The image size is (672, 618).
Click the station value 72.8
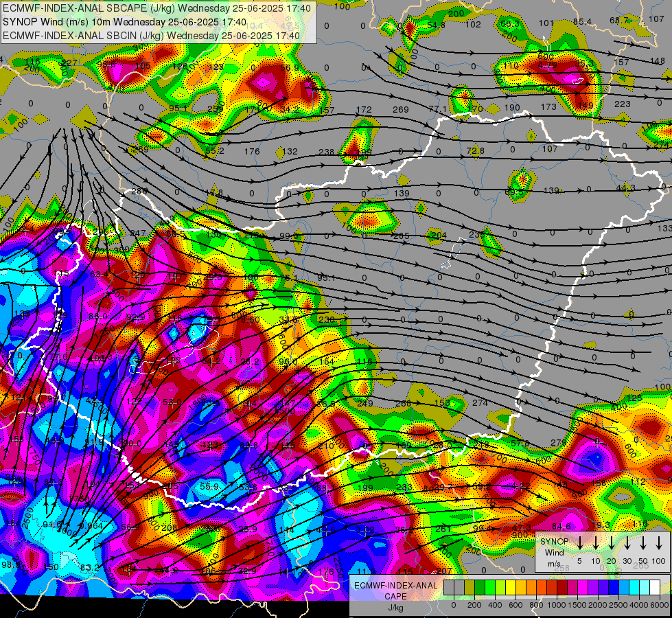[475, 150]
